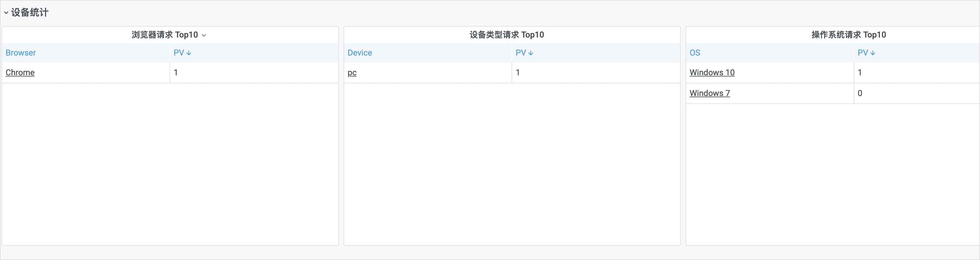
Task: Sort by the OS column header
Action: 695,53
